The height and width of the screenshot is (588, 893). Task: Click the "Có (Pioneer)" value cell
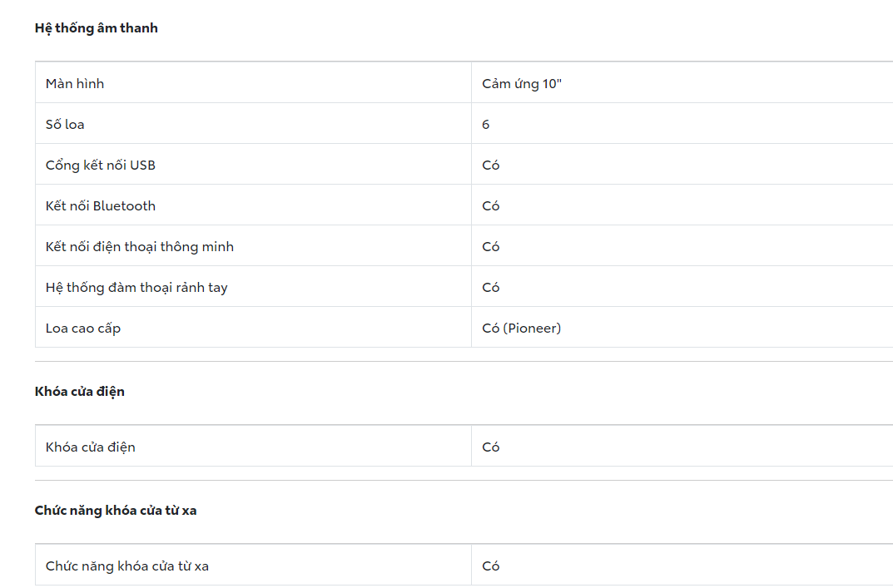coord(522,328)
